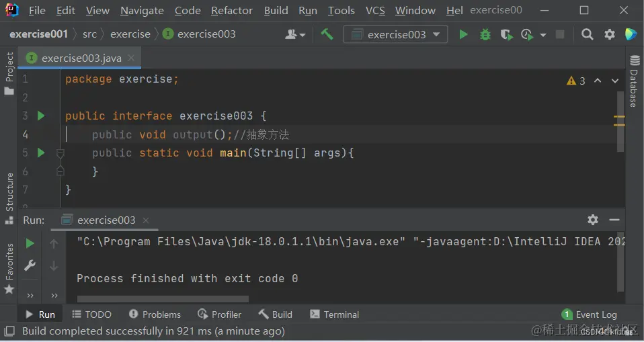Open Event Log from status area
Image resolution: width=644 pixels, height=342 pixels.
click(x=589, y=314)
